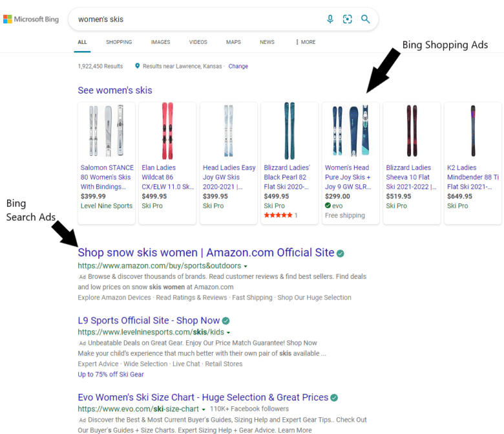Click the $649.95 price on K2 Mindbender
504x434 pixels.
pyautogui.click(x=459, y=196)
